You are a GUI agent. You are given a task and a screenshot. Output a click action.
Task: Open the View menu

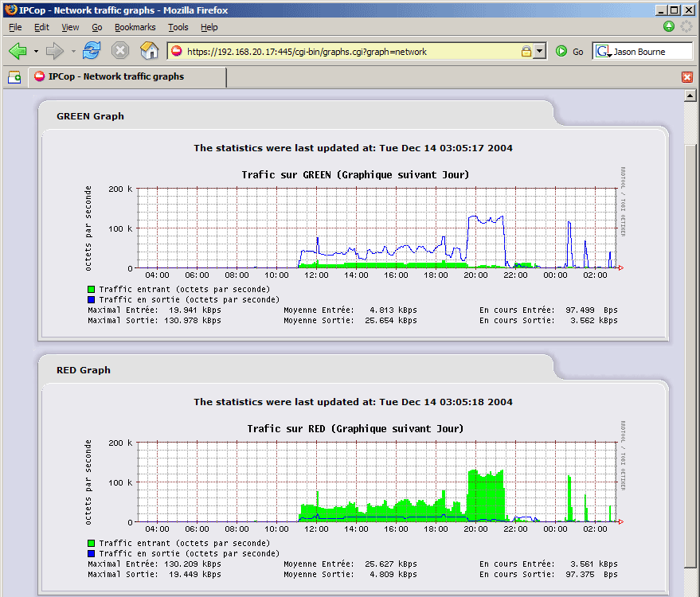click(x=70, y=27)
